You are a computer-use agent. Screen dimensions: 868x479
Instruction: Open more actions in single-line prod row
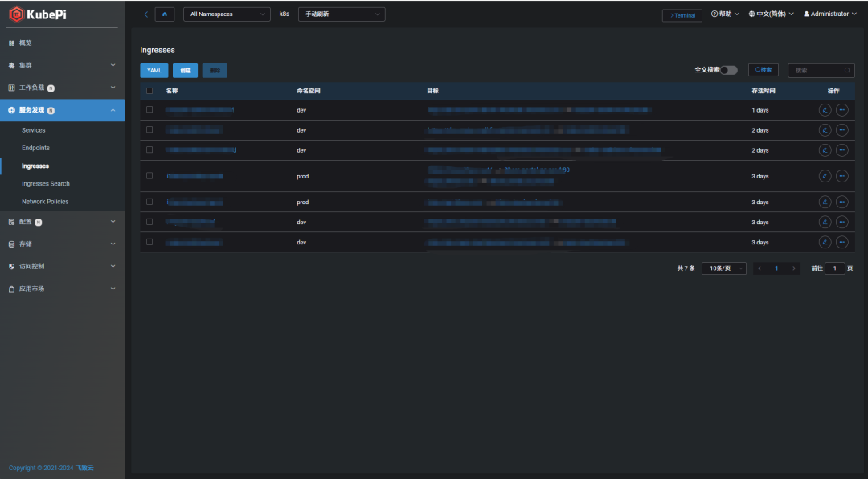[842, 202]
